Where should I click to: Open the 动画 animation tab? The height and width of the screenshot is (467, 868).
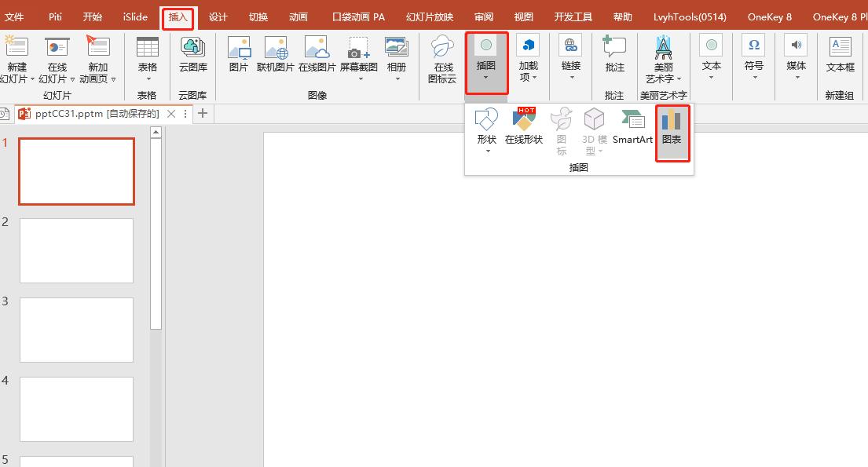point(298,16)
